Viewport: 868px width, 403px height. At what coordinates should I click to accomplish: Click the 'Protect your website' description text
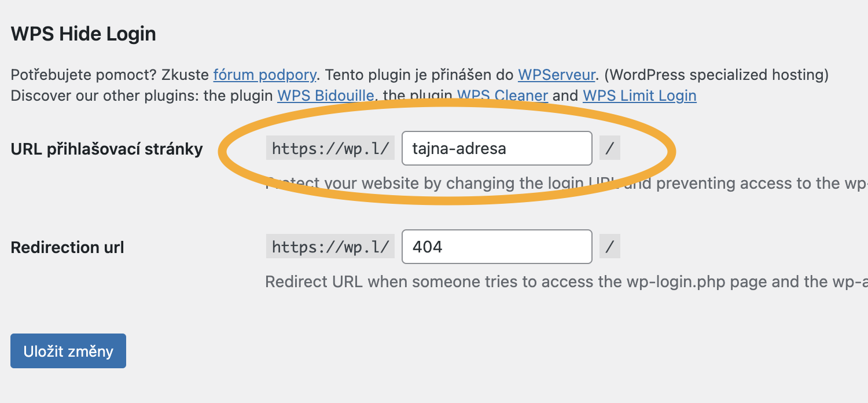coord(567,184)
